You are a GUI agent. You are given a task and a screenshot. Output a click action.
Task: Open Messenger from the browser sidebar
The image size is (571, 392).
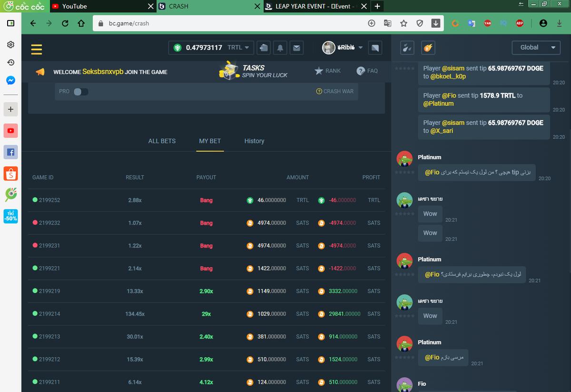click(x=10, y=80)
